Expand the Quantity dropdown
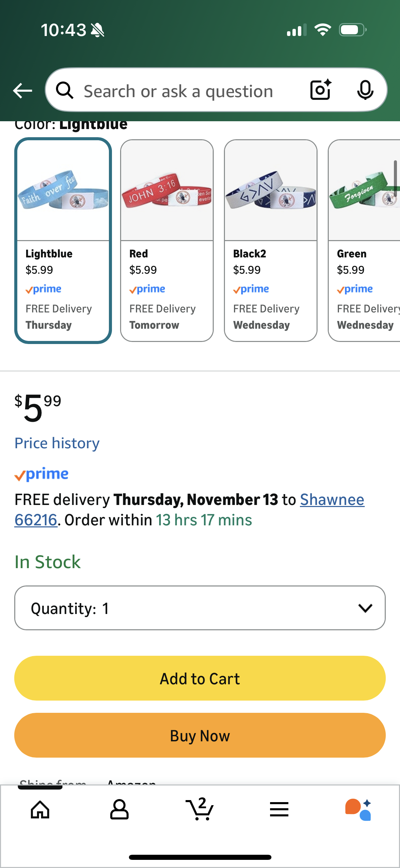This screenshot has height=868, width=400. click(x=200, y=608)
